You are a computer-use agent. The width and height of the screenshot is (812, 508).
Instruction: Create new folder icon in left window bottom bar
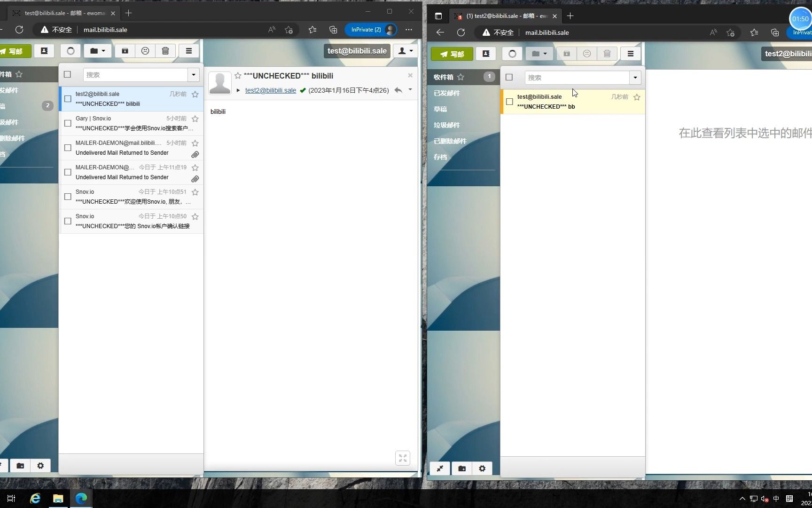point(20,466)
